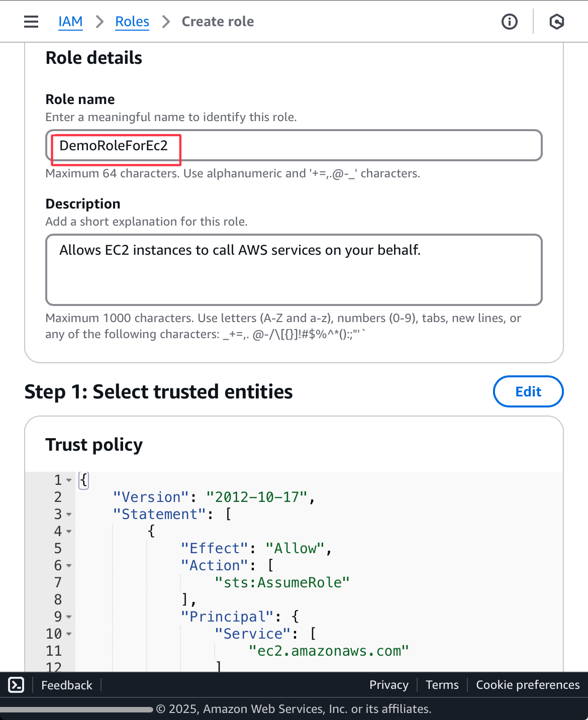The height and width of the screenshot is (720, 588).
Task: Open the Feedback link in footer
Action: pyautogui.click(x=67, y=685)
